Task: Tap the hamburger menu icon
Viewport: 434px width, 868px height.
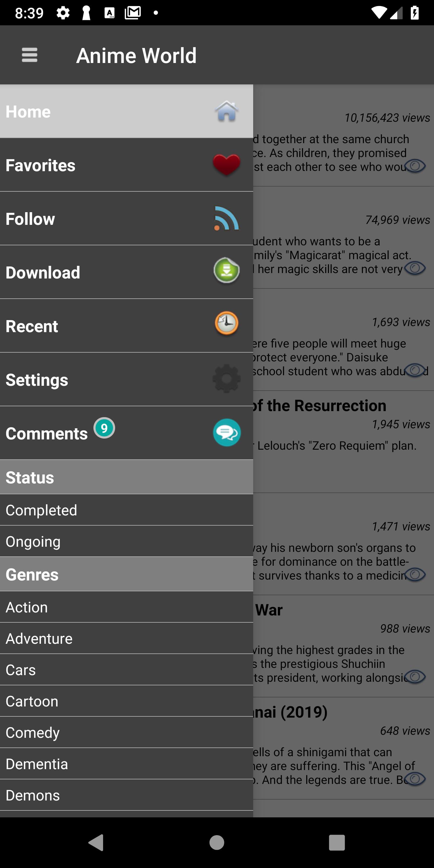Action: tap(30, 55)
